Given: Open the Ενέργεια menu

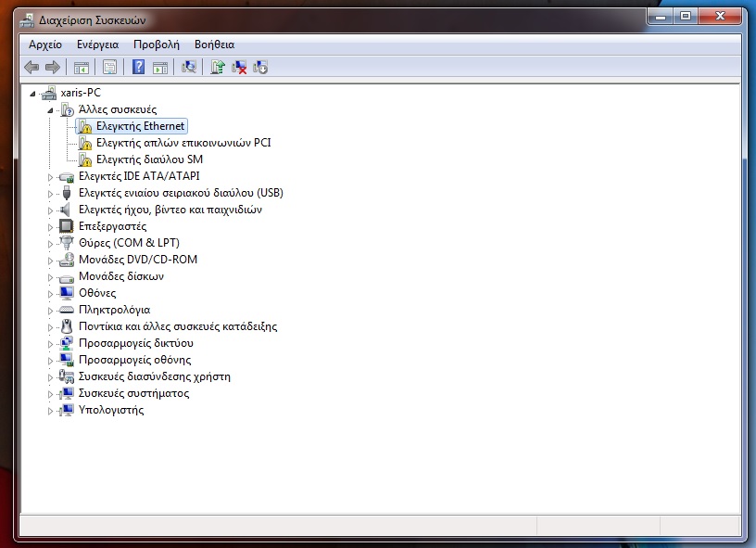Looking at the screenshot, I should tap(98, 45).
